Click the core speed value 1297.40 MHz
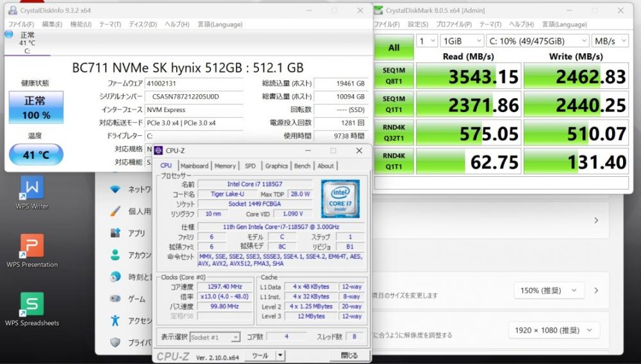Screen dimensions: 641x364 224,287
